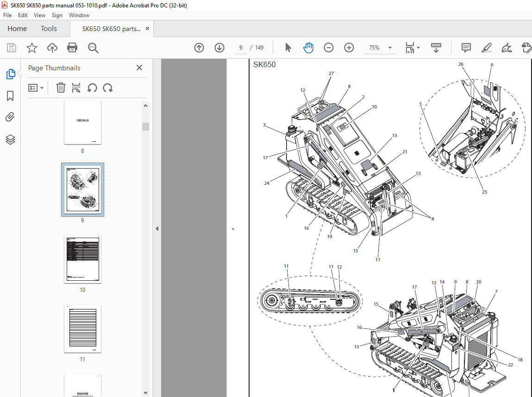Open the share/send file tool icon
This screenshot has width=532, height=397.
[526, 48]
